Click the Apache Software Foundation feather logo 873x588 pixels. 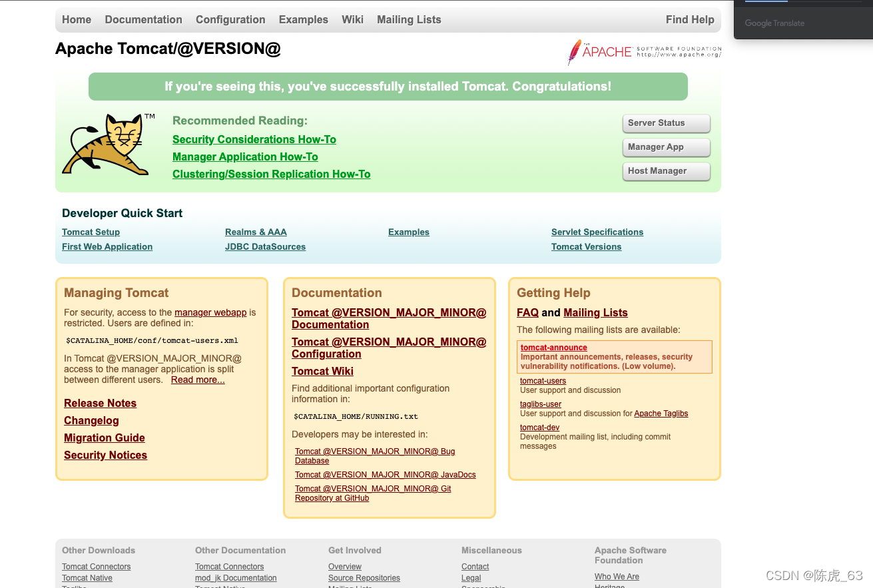click(644, 52)
